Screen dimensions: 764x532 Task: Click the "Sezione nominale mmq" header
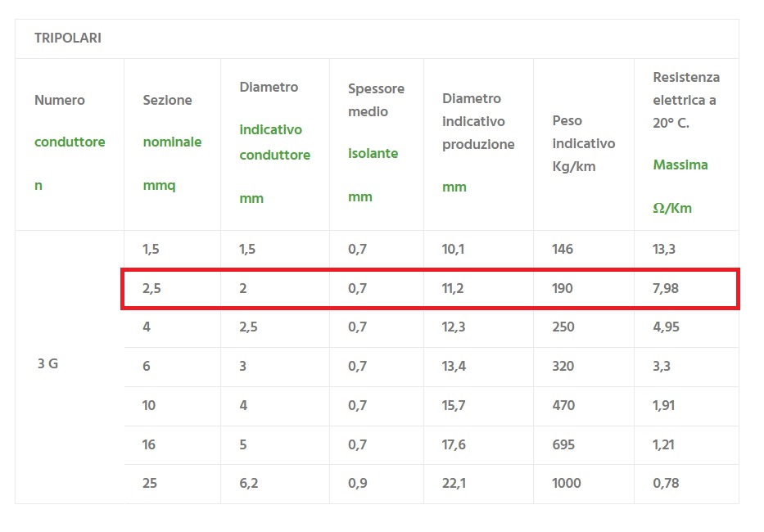point(172,142)
